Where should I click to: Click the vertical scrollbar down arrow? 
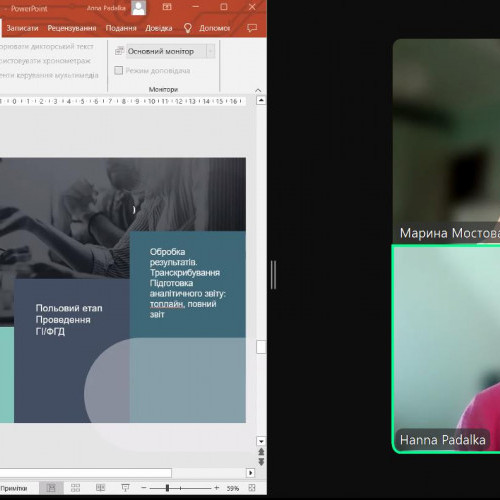pyautogui.click(x=261, y=441)
